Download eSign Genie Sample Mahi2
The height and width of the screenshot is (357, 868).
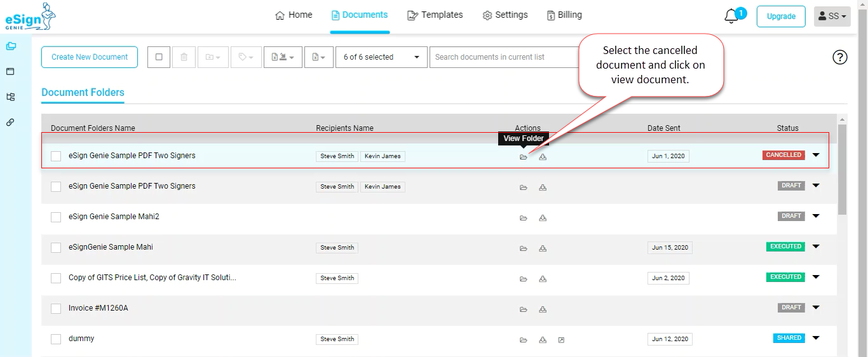coord(543,218)
